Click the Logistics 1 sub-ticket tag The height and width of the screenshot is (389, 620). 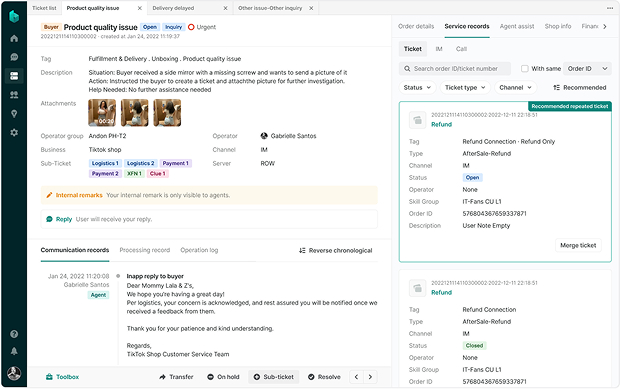[105, 163]
